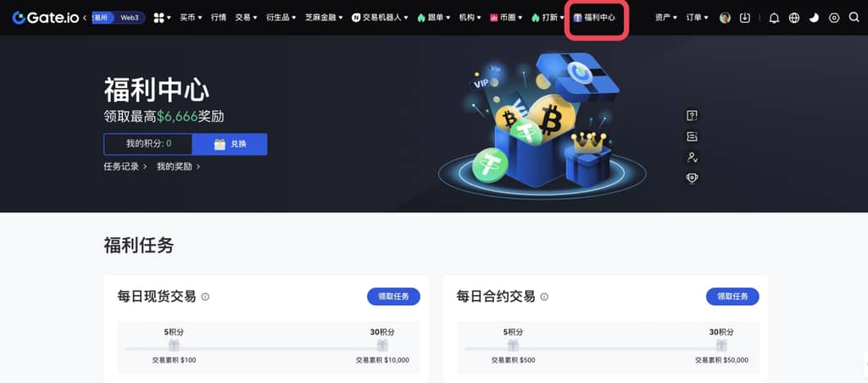The height and width of the screenshot is (383, 868).
Task: Expand the 资产 dropdown menu
Action: (x=666, y=18)
